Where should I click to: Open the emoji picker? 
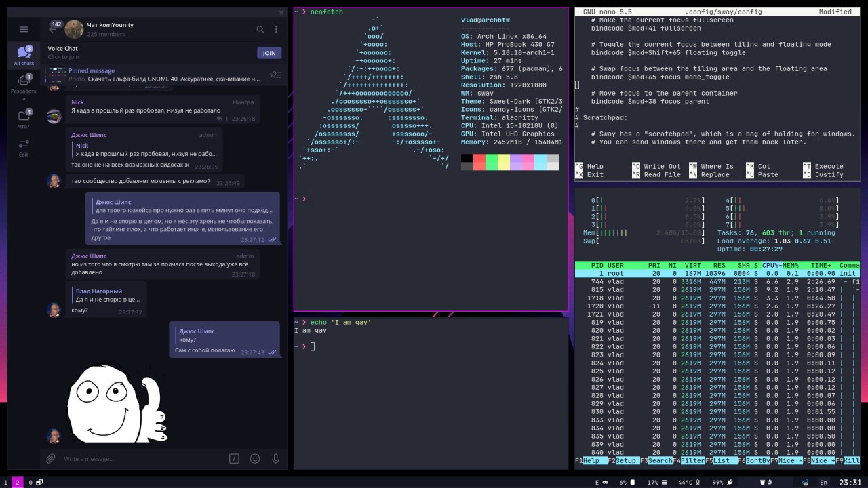point(255,459)
